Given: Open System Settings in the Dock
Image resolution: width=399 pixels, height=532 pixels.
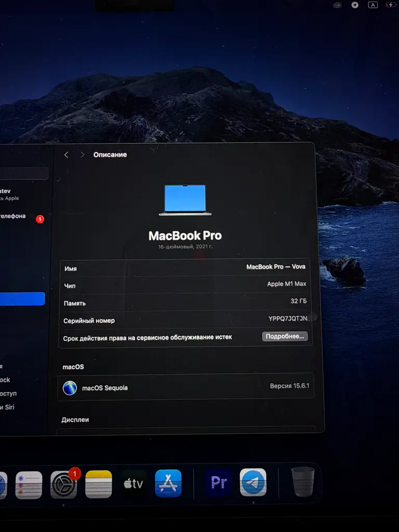Looking at the screenshot, I should [64, 485].
